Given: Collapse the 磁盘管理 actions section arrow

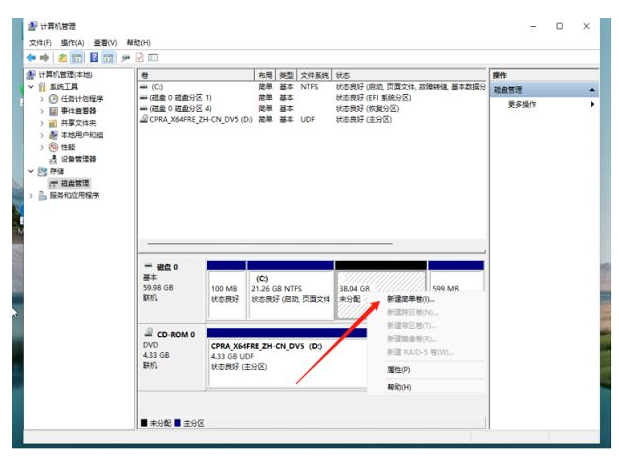Looking at the screenshot, I should point(592,90).
